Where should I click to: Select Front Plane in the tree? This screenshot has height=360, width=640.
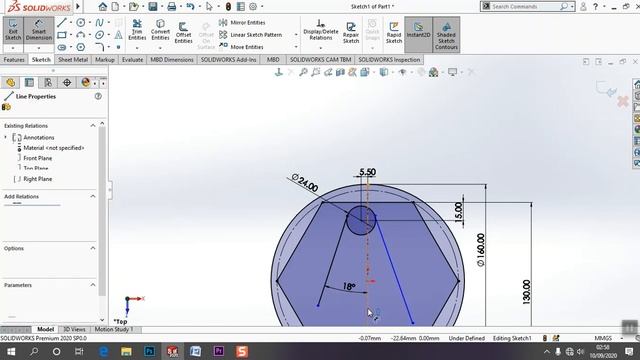pos(38,158)
